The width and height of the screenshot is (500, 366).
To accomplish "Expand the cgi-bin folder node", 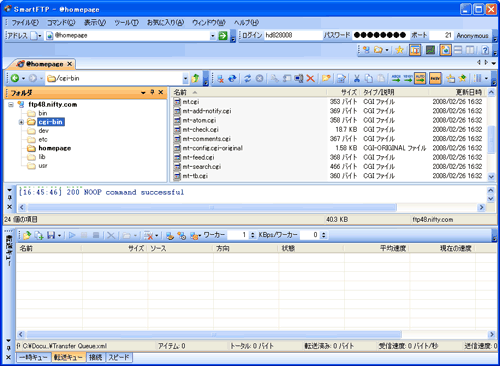I will [21, 122].
